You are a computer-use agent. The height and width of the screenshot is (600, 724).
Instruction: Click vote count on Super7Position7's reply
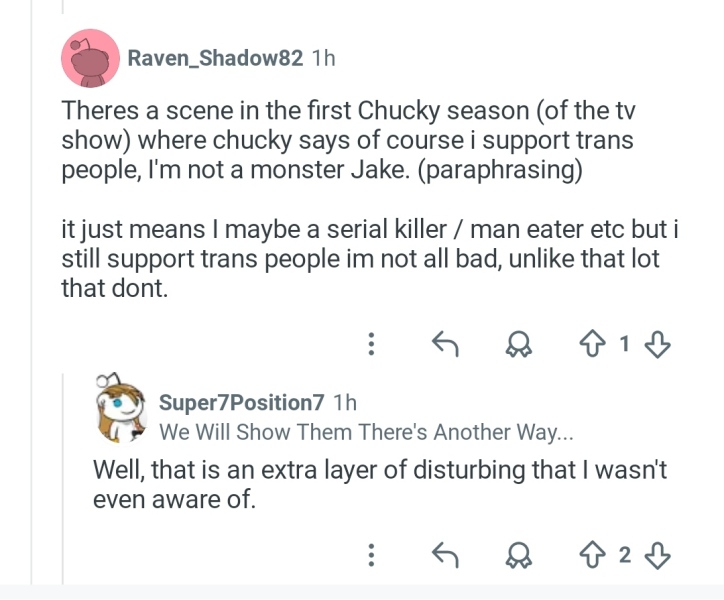coord(625,555)
